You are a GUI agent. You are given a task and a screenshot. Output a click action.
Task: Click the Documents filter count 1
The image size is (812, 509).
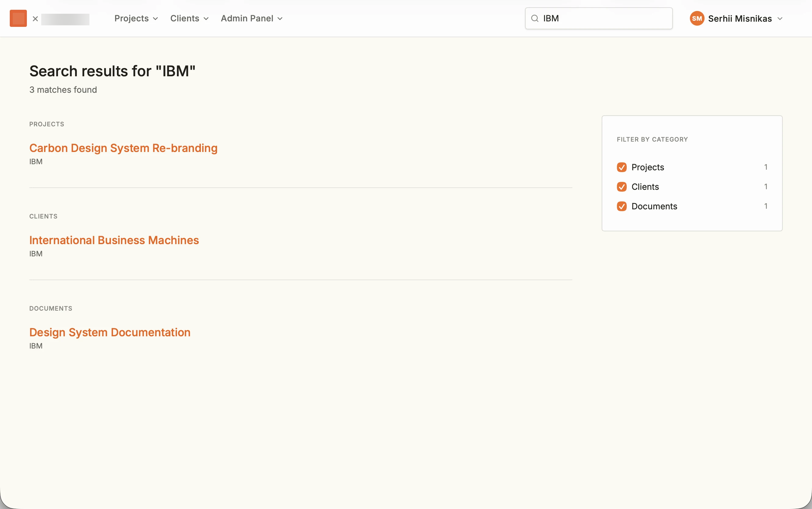766,206
